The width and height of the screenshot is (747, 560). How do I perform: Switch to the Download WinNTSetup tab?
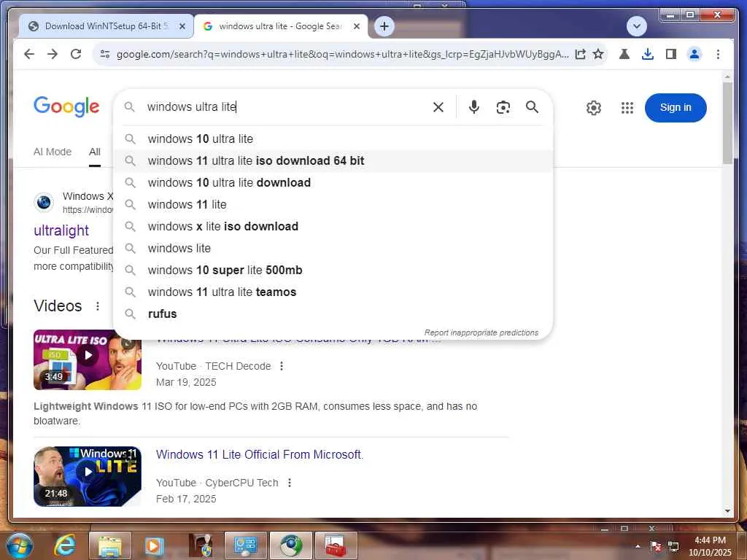point(106,26)
